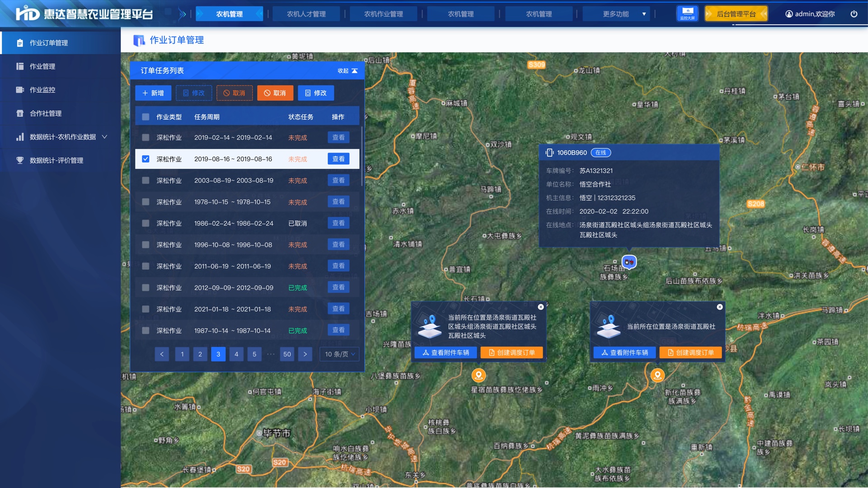Screen dimensions: 868x488
Task: Go to page 4 in pagination
Action: coord(236,354)
